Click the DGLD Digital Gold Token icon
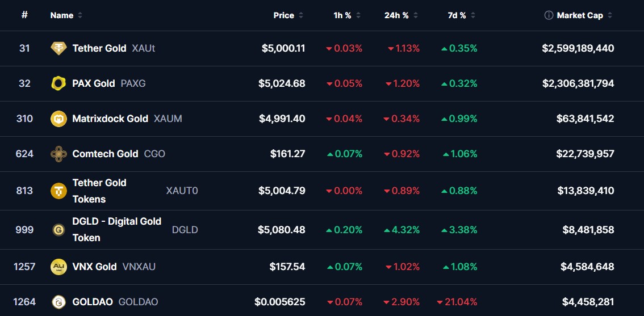Viewport: 644px width, 316px height. 58,230
